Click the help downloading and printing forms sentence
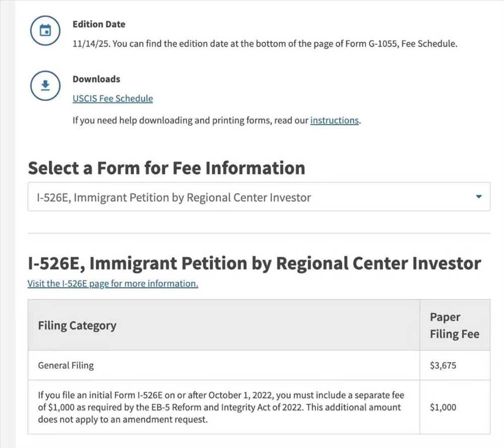Viewport: 504px width, 448px height. click(191, 121)
